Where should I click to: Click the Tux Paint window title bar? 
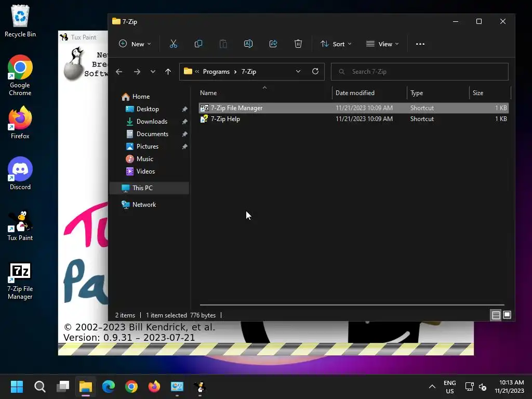coord(84,37)
